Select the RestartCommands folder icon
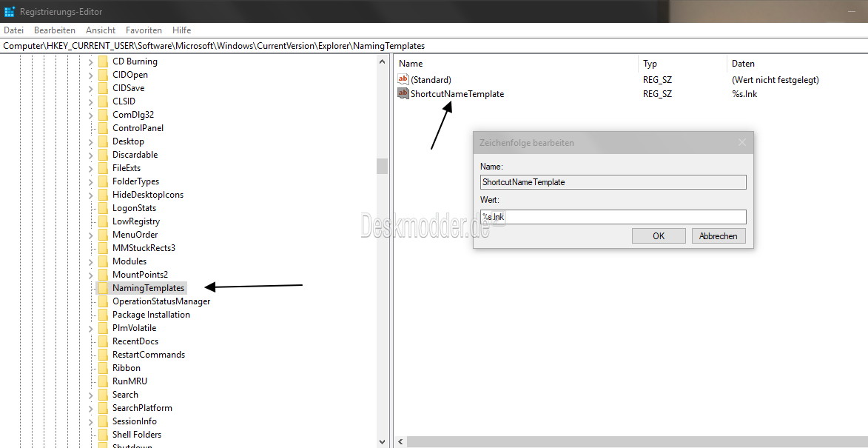 pyautogui.click(x=103, y=355)
